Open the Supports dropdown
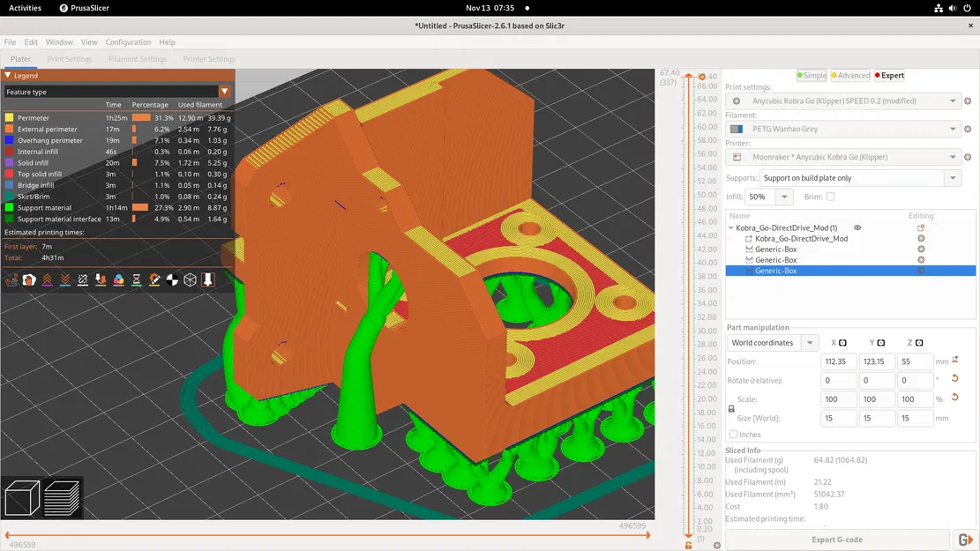 click(953, 178)
